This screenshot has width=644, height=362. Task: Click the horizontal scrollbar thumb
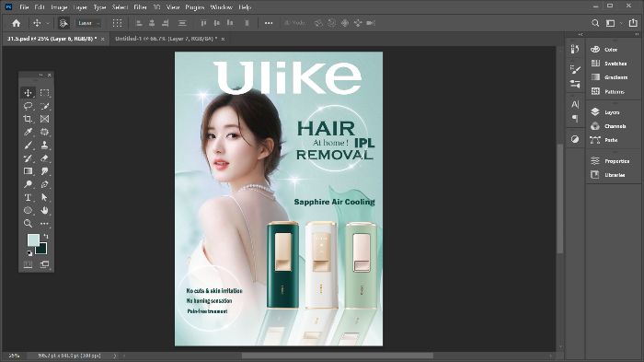338,356
